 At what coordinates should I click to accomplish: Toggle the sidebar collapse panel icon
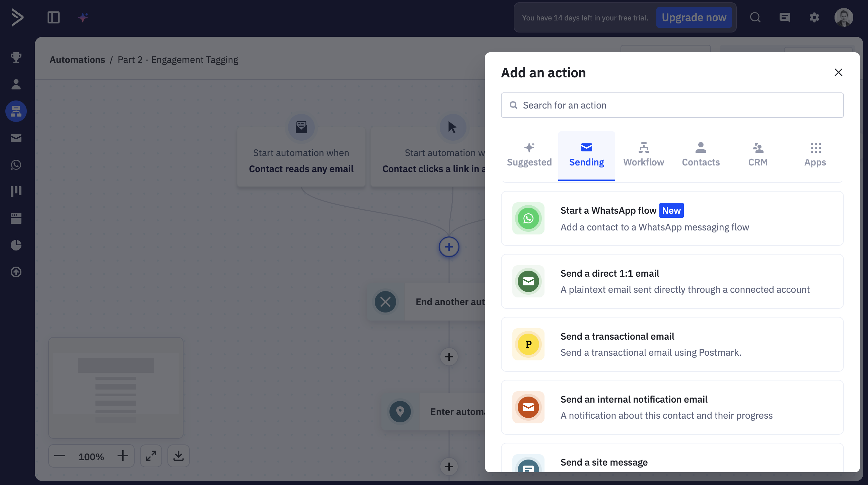[53, 17]
